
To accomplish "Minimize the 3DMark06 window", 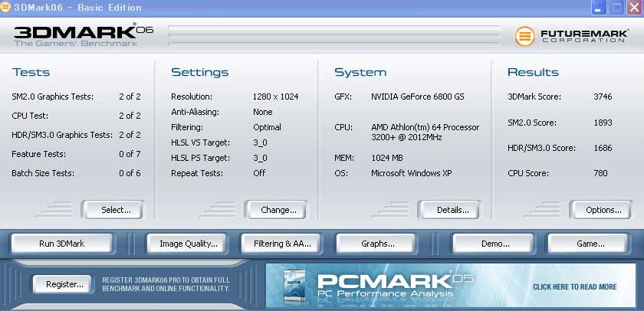I will click(x=599, y=8).
